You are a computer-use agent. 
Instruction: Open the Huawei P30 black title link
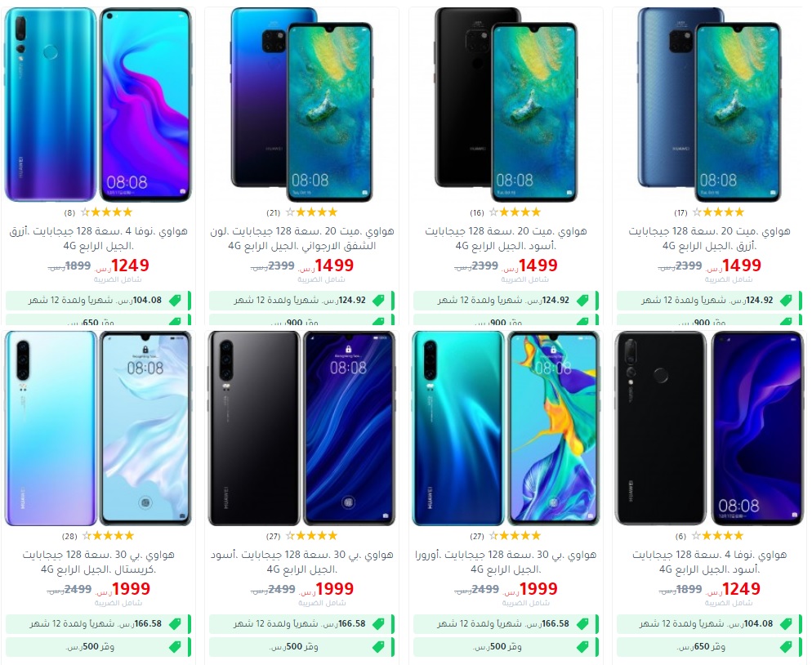(302, 562)
